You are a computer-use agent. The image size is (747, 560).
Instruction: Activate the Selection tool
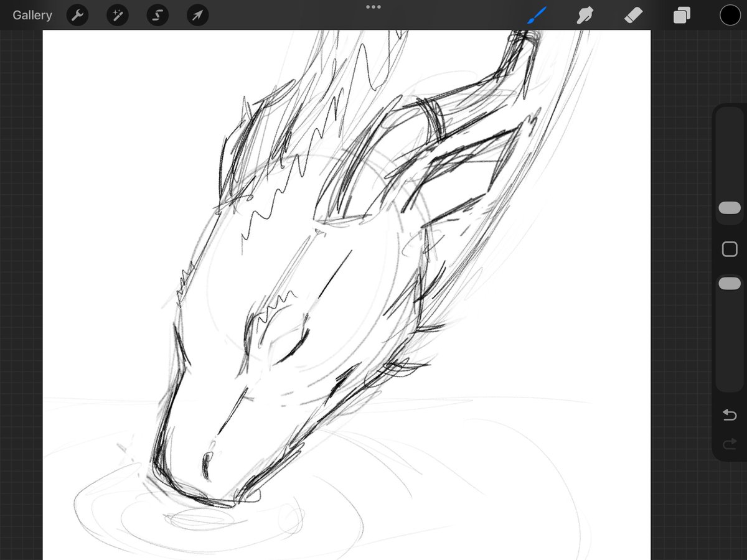[157, 16]
